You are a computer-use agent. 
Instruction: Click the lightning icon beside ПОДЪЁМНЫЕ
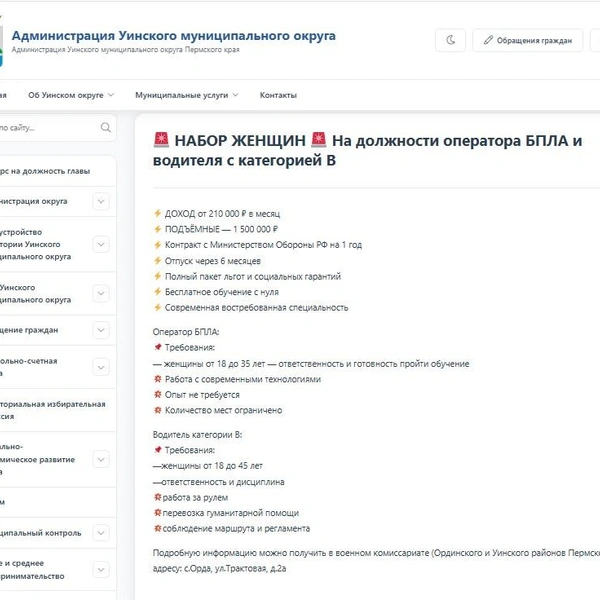pos(157,229)
